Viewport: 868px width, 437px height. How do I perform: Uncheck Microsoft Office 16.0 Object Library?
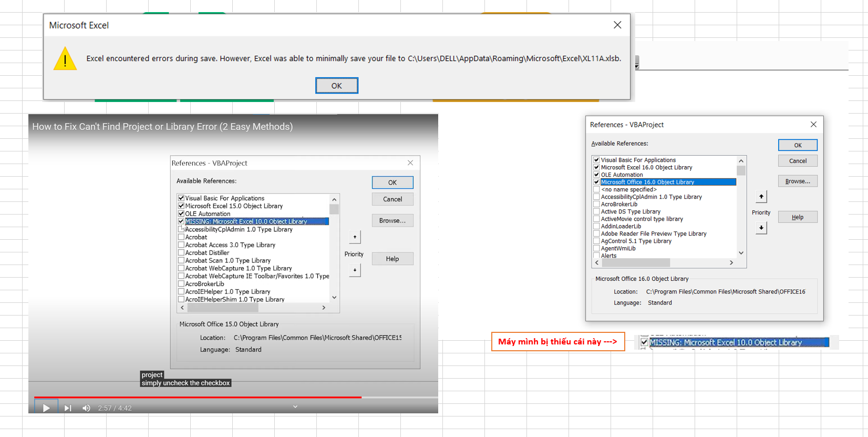pyautogui.click(x=596, y=182)
